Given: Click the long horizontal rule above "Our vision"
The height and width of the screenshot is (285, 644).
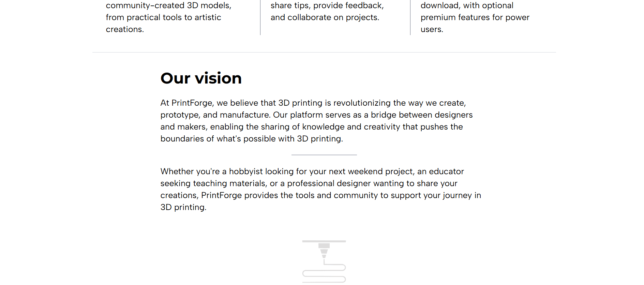Looking at the screenshot, I should coord(324,52).
